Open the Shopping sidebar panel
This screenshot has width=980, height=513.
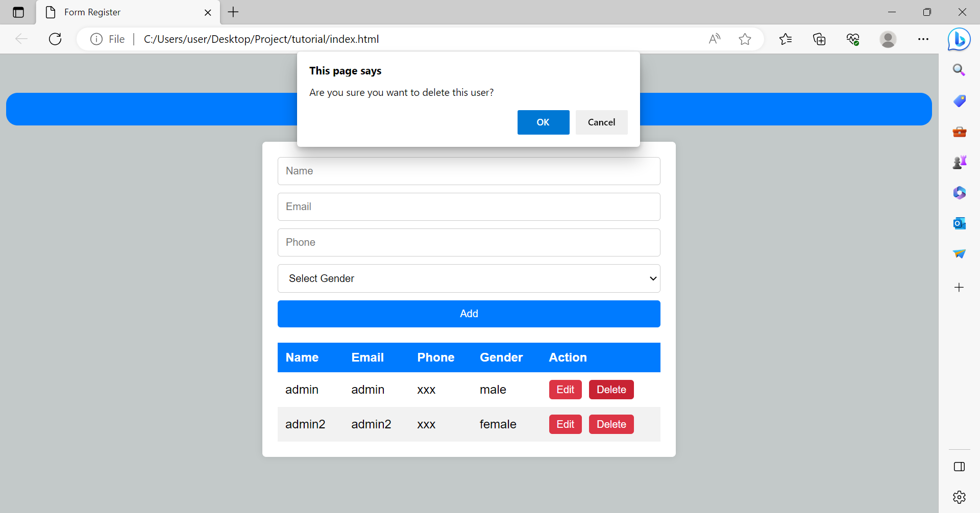pos(959,101)
